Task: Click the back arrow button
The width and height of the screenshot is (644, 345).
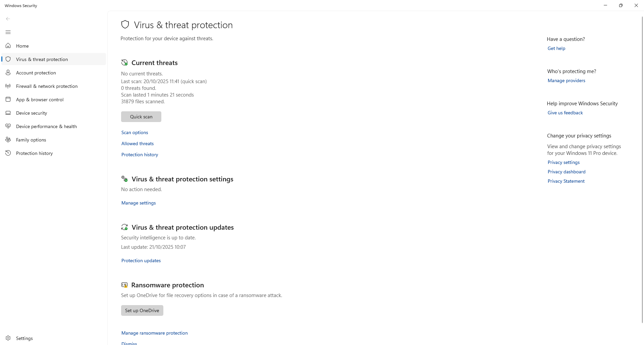Action: pos(8,19)
